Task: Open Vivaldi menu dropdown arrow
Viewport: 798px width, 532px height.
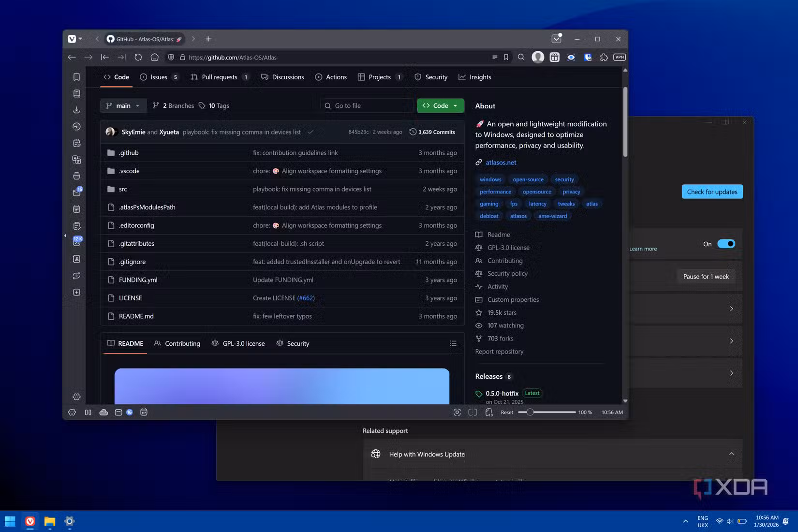Action: (x=80, y=39)
